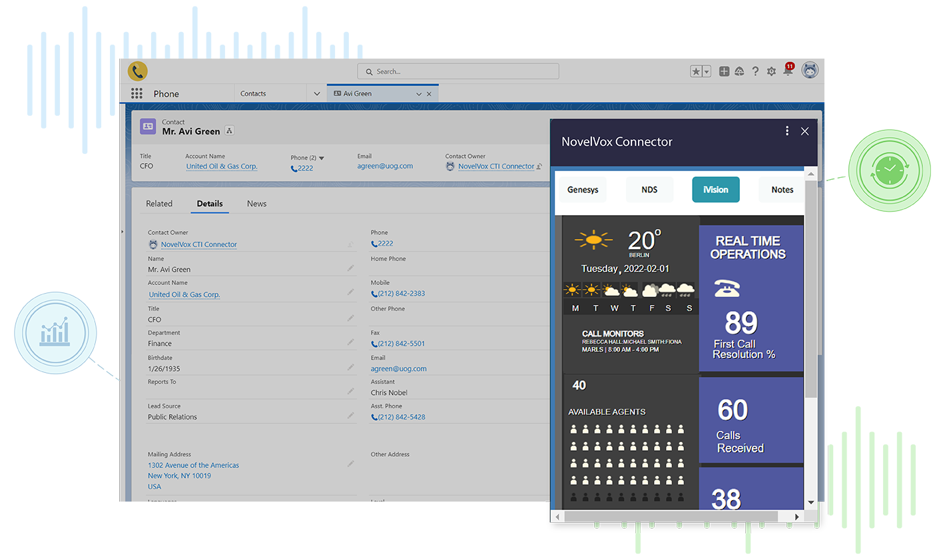Switch to the Related tab
The width and height of the screenshot is (943, 560).
[x=159, y=204]
